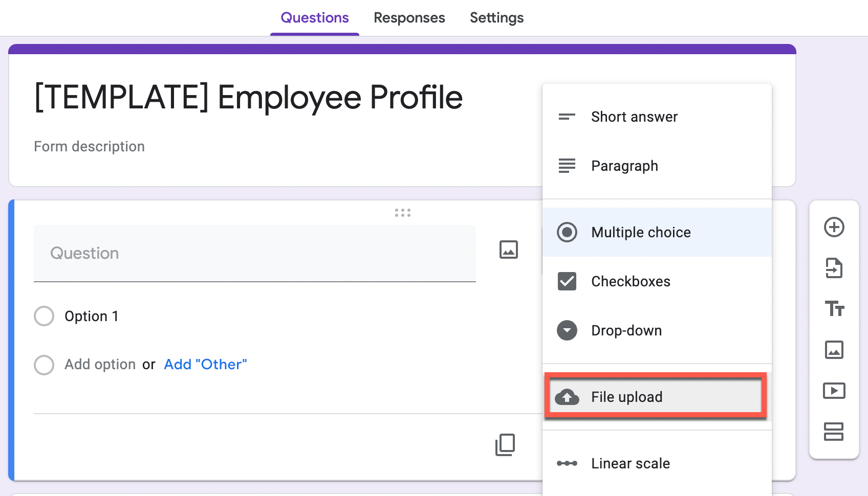Select Short answer question type
The image size is (868, 496).
pyautogui.click(x=634, y=117)
